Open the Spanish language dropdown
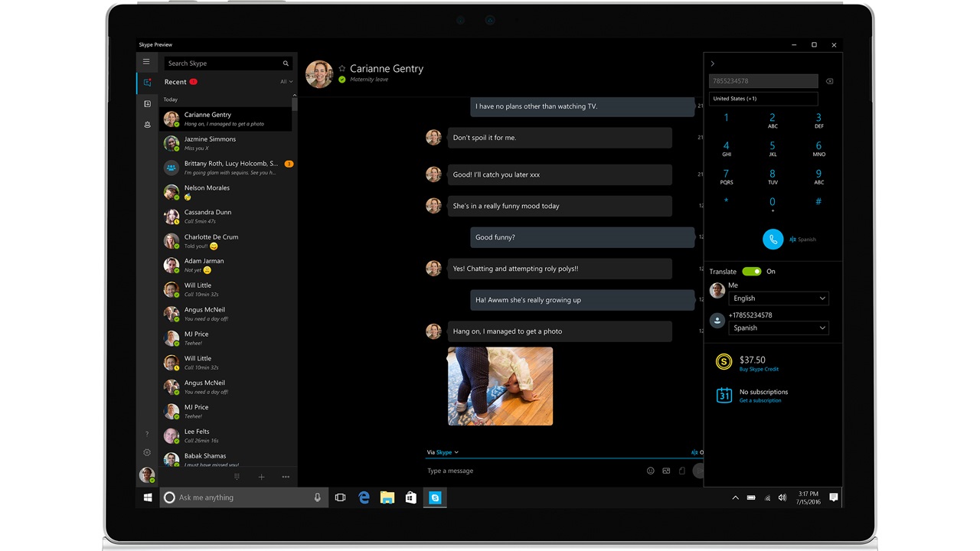 778,328
